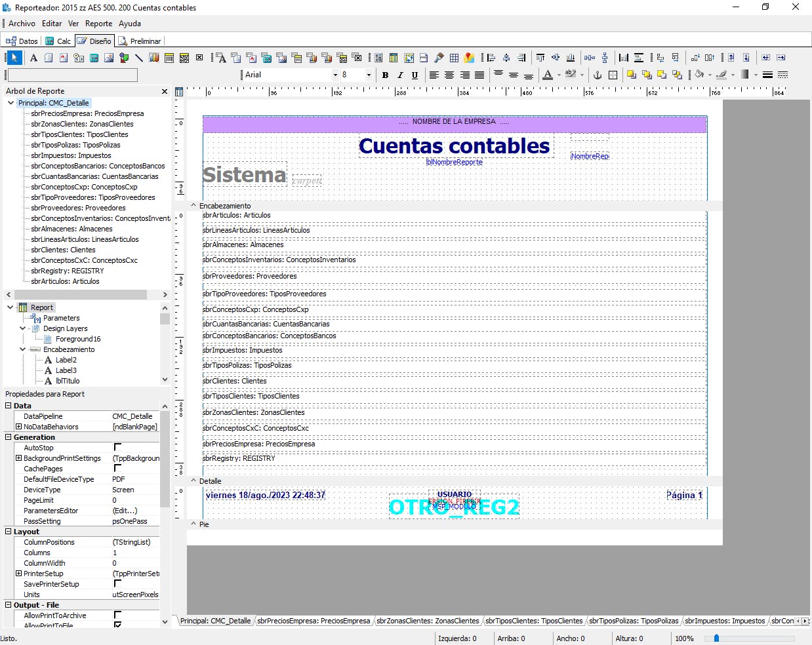
Task: Apply Underline text formatting
Action: click(415, 75)
